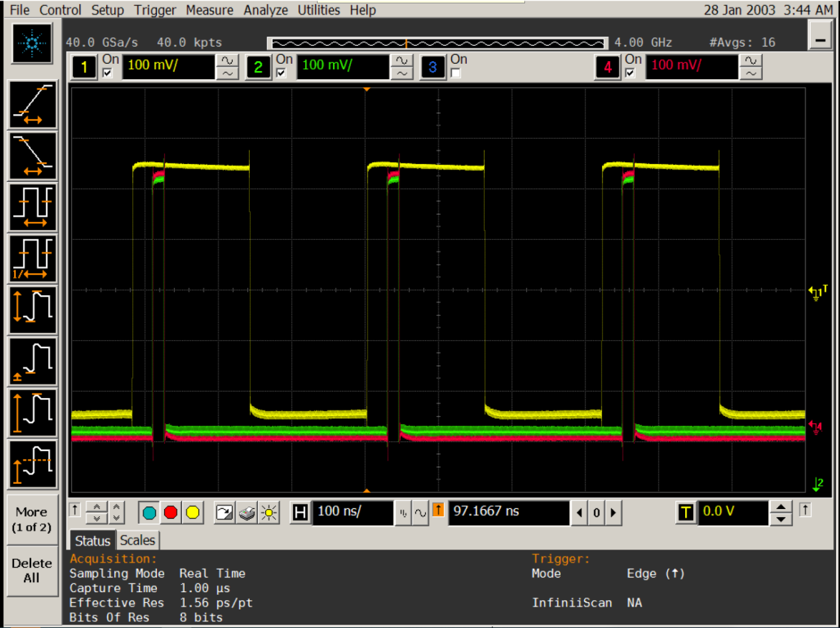Click the printer icon in bottom toolbar
840x628 pixels.
click(246, 512)
